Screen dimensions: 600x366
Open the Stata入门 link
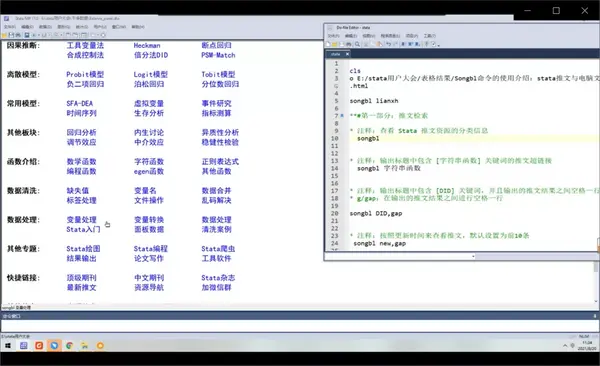(x=83, y=229)
